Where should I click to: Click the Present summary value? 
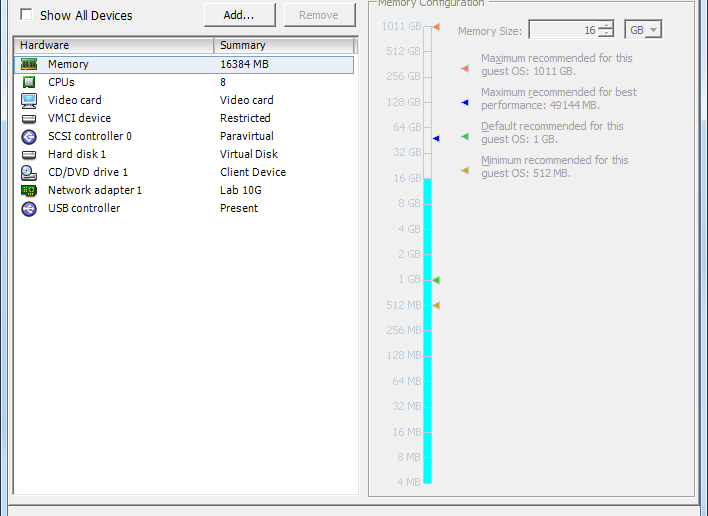pos(239,209)
